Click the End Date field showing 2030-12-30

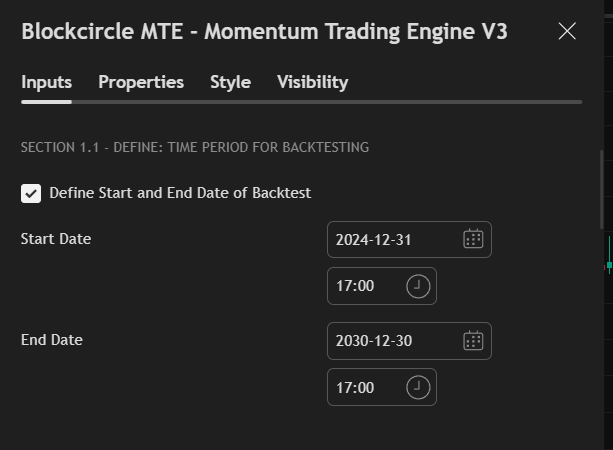390,341
